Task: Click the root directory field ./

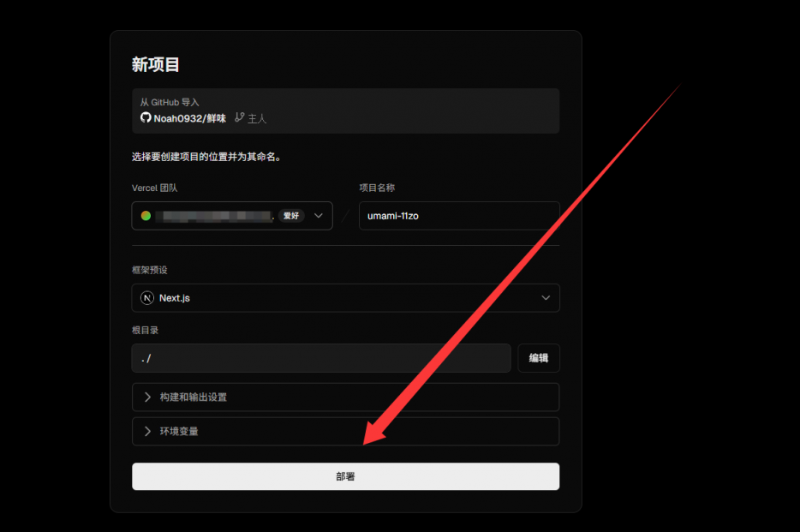Action: [321, 358]
